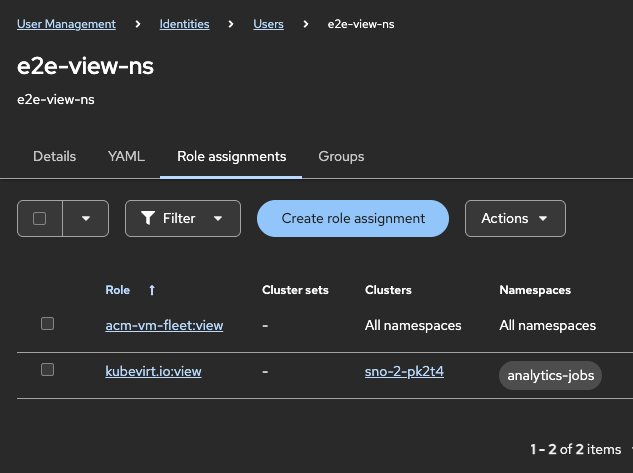
Task: Open the YAML tab
Action: click(x=126, y=157)
